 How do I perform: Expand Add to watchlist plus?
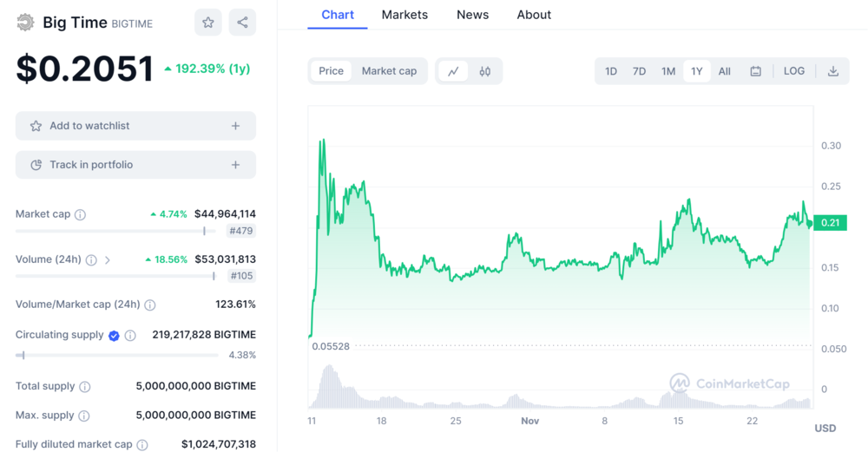pyautogui.click(x=235, y=126)
